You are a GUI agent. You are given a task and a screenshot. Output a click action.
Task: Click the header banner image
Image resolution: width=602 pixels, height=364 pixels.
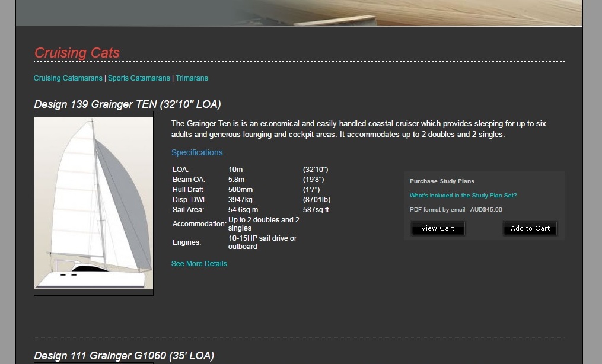299,13
